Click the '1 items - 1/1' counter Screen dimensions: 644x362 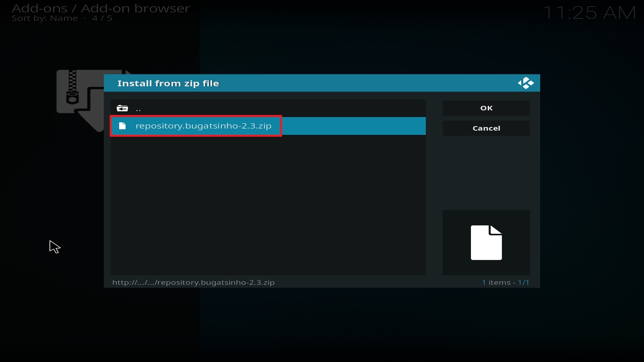[x=506, y=283]
